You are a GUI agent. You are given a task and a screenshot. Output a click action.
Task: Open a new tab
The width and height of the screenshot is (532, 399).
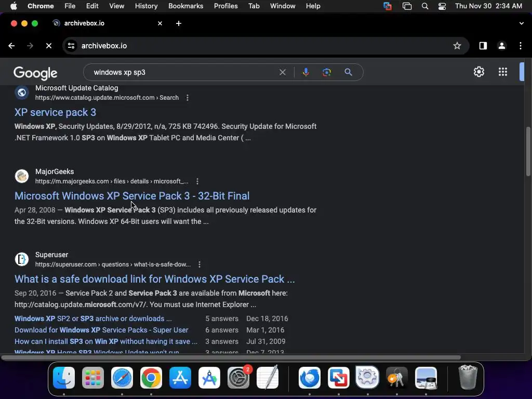179,23
